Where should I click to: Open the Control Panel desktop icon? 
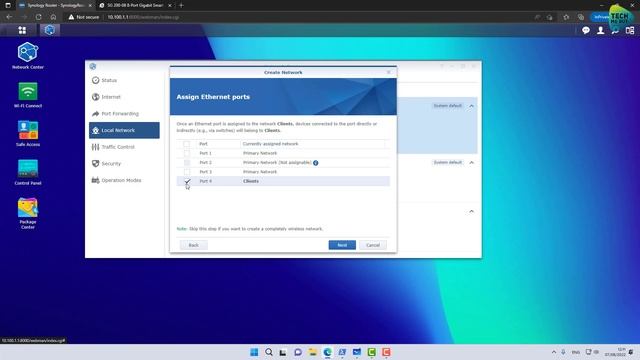[28, 172]
